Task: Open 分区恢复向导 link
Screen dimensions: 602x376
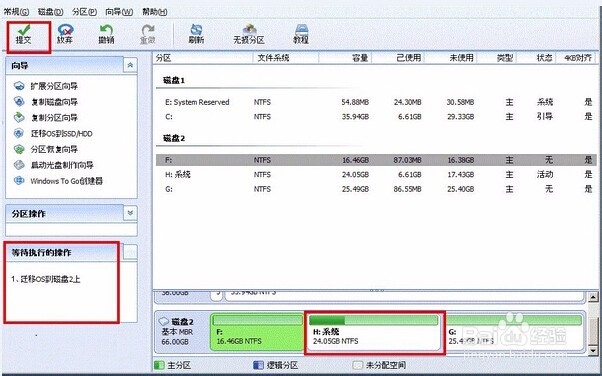Action: (54, 149)
